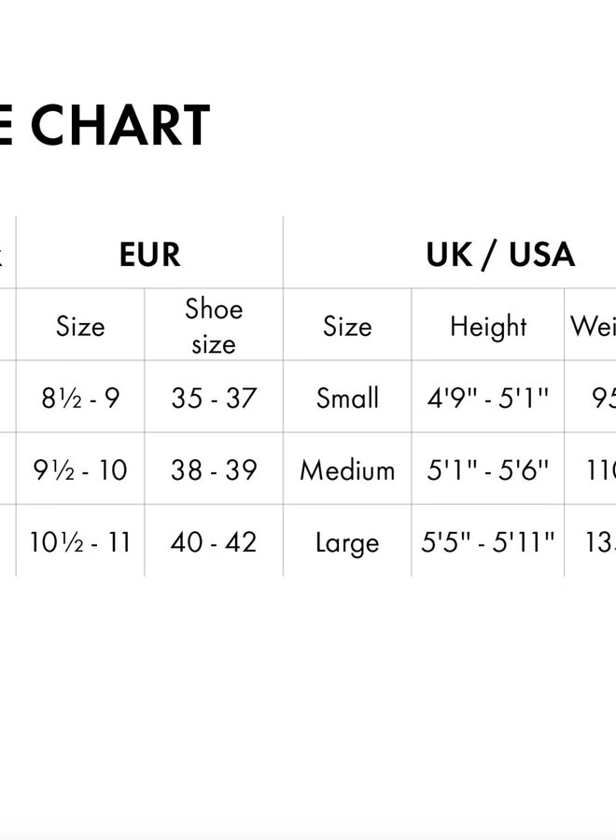This screenshot has width=616, height=840.
Task: Click the 5'5" - 5'11" height cell
Action: (x=488, y=542)
